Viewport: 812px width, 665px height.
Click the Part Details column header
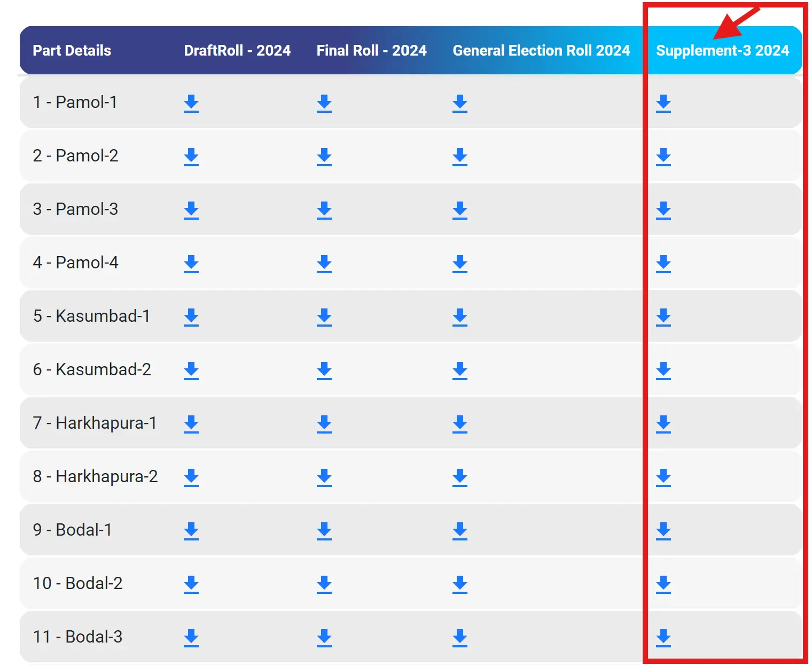pyautogui.click(x=72, y=50)
